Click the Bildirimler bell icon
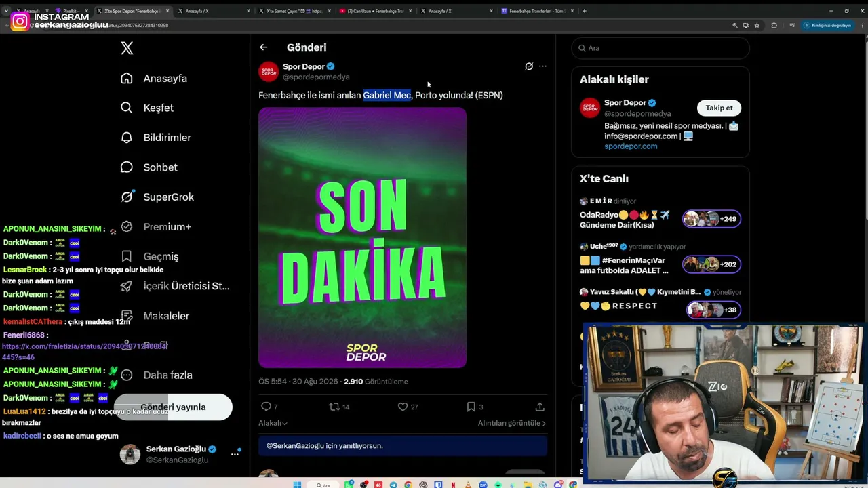This screenshot has width=868, height=488. tap(126, 138)
